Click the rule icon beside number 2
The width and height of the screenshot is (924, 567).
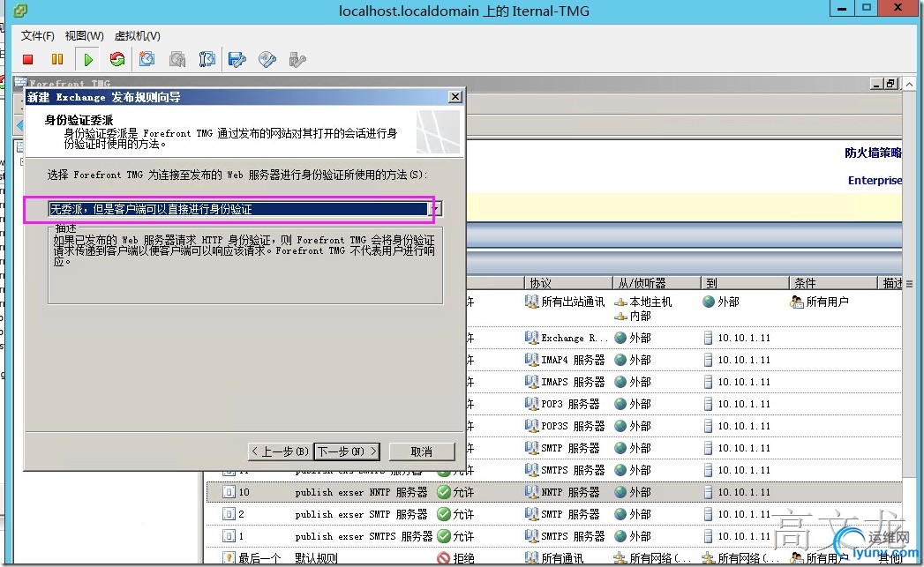229,514
